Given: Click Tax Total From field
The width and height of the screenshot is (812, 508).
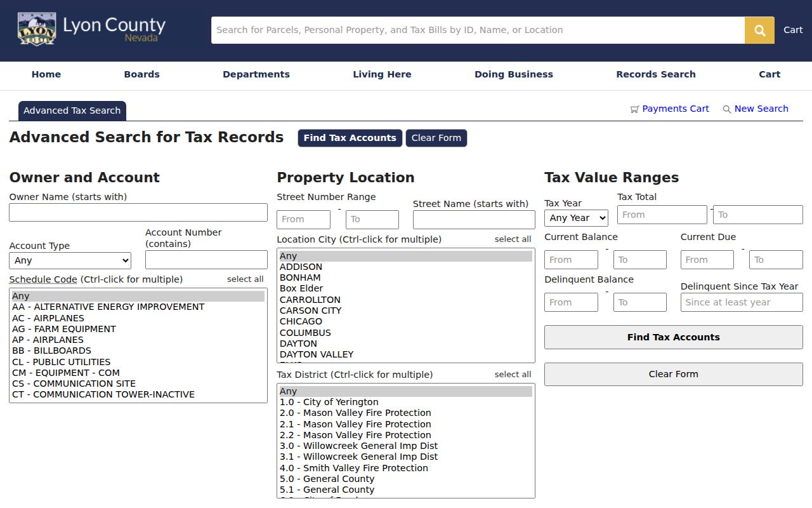Looking at the screenshot, I should (662, 215).
